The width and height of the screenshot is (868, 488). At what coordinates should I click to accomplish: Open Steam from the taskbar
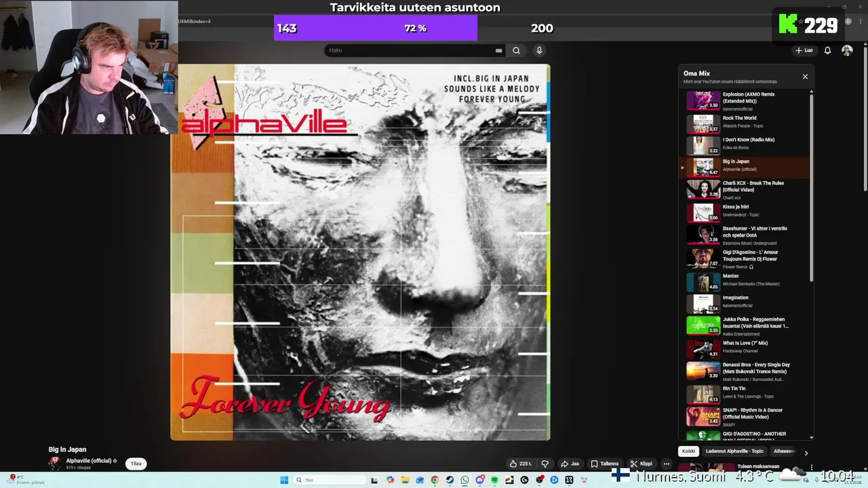[450, 480]
